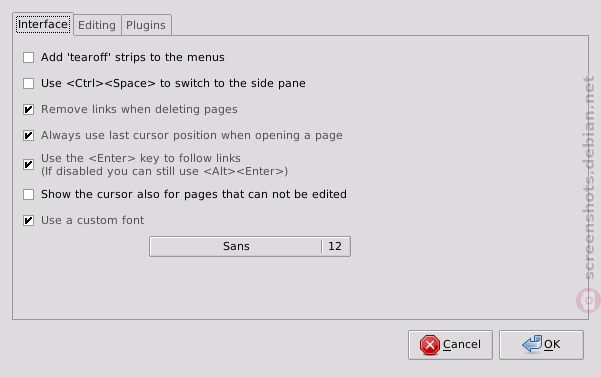The width and height of the screenshot is (601, 377).
Task: Toggle Ctrl+Space side pane switch checkbox
Action: pyautogui.click(x=28, y=84)
